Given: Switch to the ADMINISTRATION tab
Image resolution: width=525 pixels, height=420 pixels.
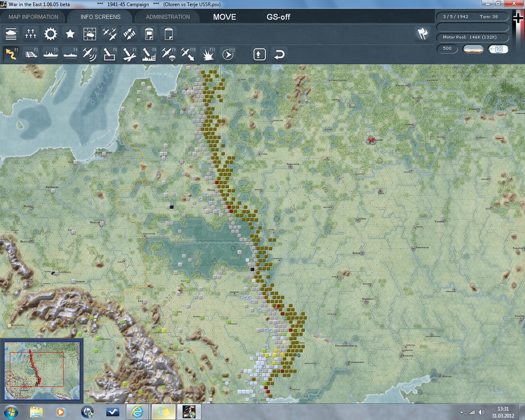Looking at the screenshot, I should [168, 17].
